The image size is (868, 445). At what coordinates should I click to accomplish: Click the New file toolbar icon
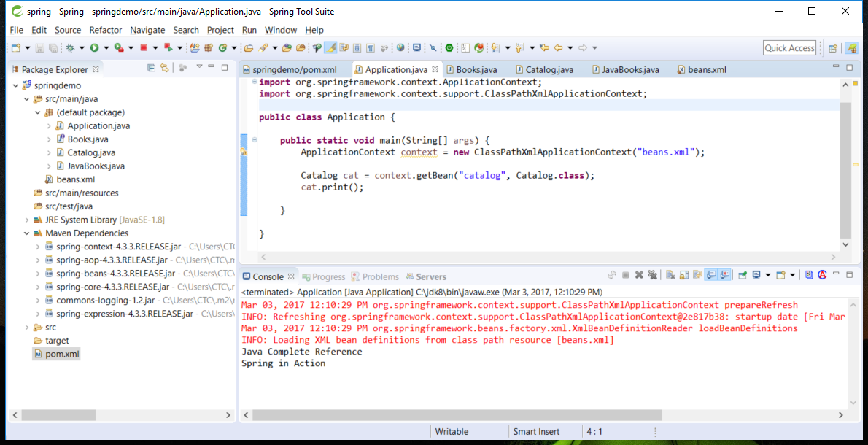click(x=15, y=47)
